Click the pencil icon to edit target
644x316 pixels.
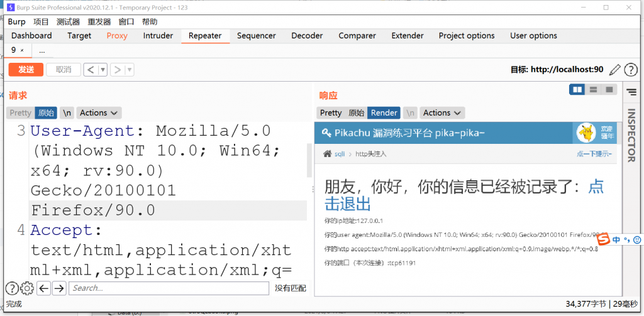pyautogui.click(x=614, y=70)
